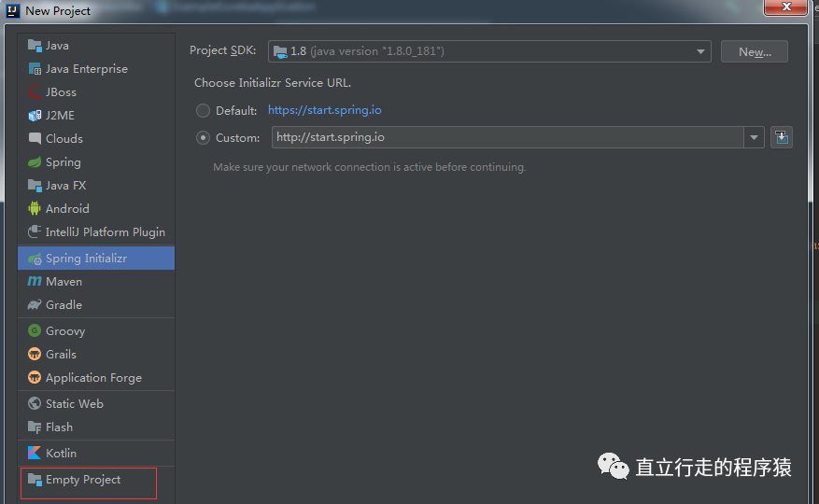Viewport: 819px width, 504px height.
Task: Click the New... SDK button
Action: point(755,51)
